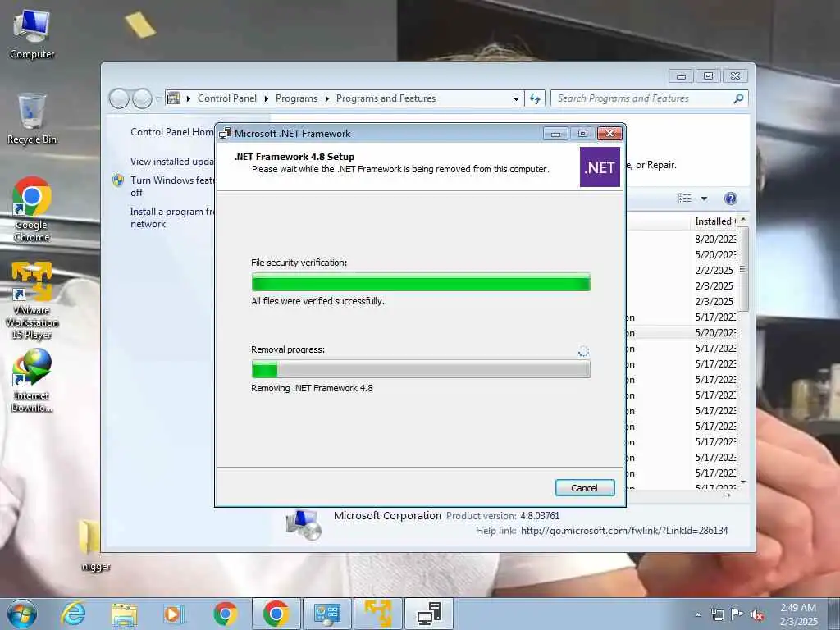The width and height of the screenshot is (840, 630).
Task: Launch Google Chrome from the desktop shortcut
Action: 32,209
